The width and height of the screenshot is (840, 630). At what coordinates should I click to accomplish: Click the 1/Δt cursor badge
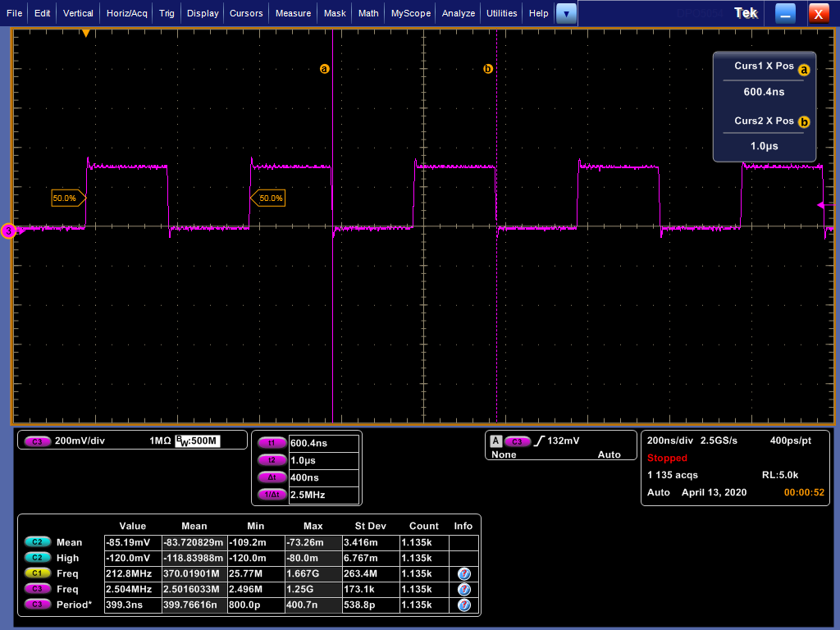pos(272,495)
